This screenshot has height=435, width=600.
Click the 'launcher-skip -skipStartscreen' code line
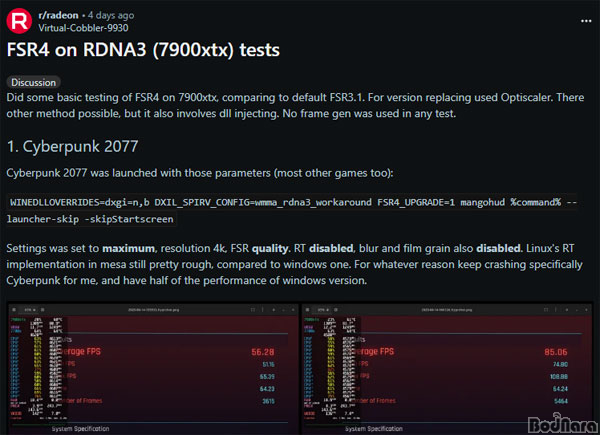[x=90, y=219]
